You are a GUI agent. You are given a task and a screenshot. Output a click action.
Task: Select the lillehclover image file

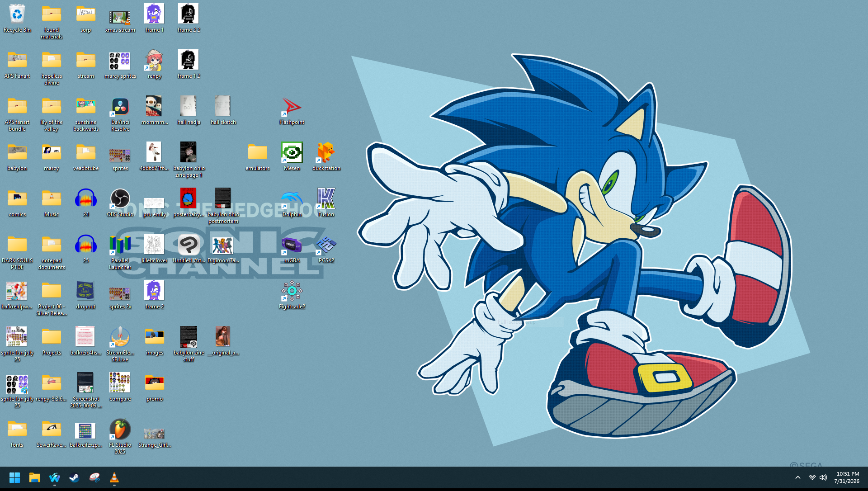(154, 249)
